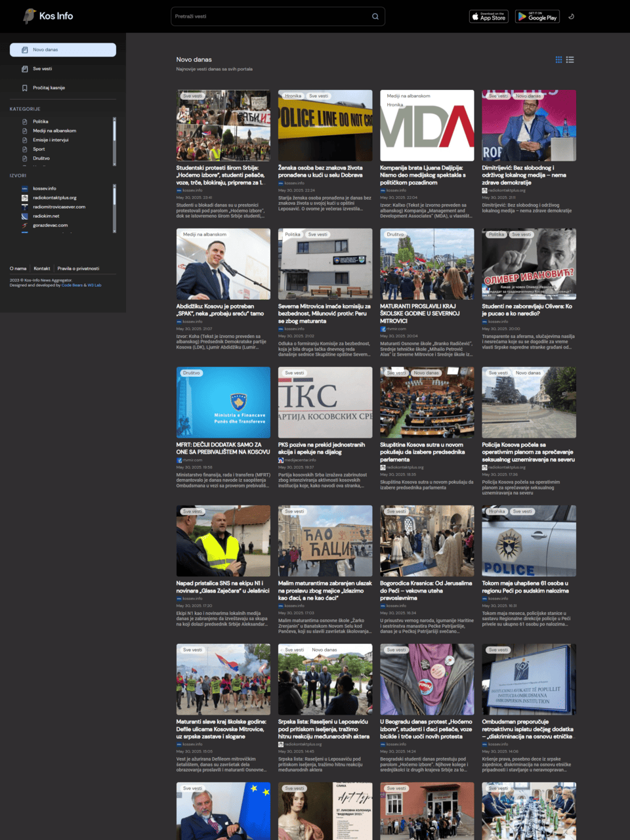
Task: Click Politika tag on Severna Mitrovica card
Action: [x=293, y=234]
